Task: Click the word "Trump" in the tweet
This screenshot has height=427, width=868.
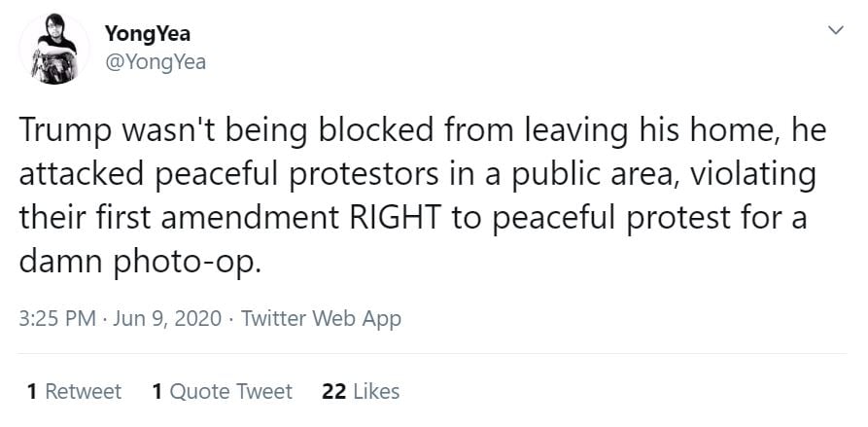Action: [x=61, y=133]
